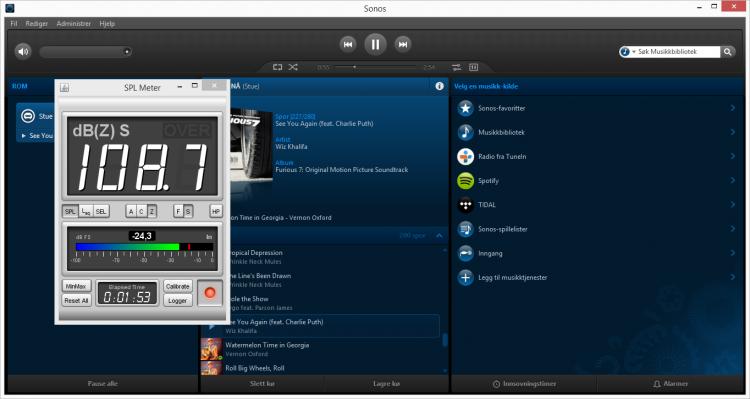Toggle repeat mode for the queue

(277, 67)
